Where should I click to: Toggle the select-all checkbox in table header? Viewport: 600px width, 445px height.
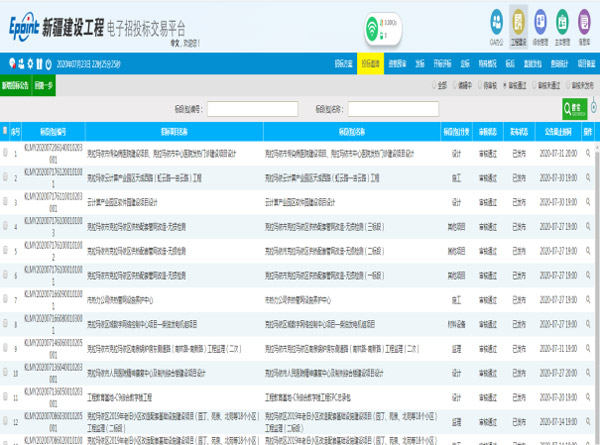[5, 131]
